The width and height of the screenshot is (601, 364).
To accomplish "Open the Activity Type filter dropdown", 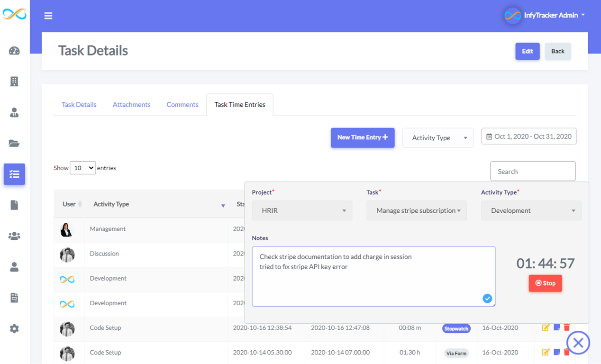I will [x=437, y=137].
